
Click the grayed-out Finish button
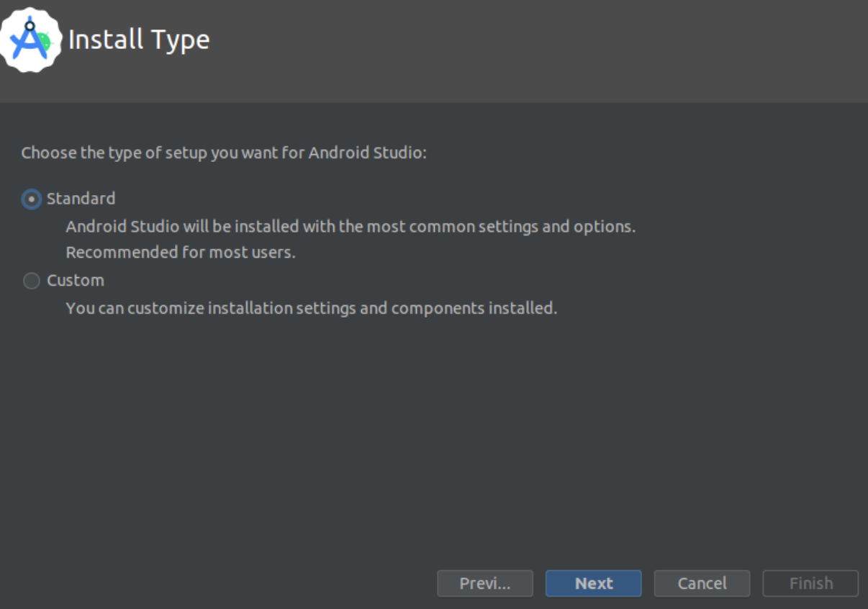810,583
